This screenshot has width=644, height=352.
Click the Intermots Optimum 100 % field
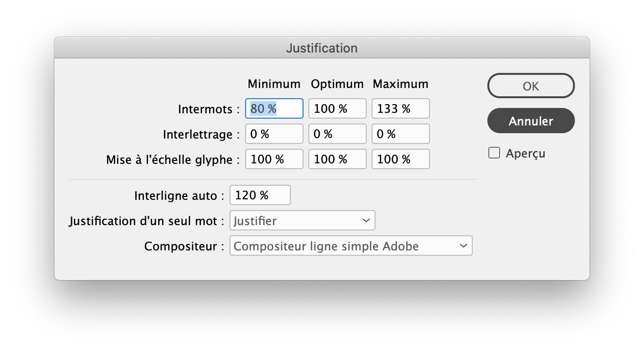(337, 108)
